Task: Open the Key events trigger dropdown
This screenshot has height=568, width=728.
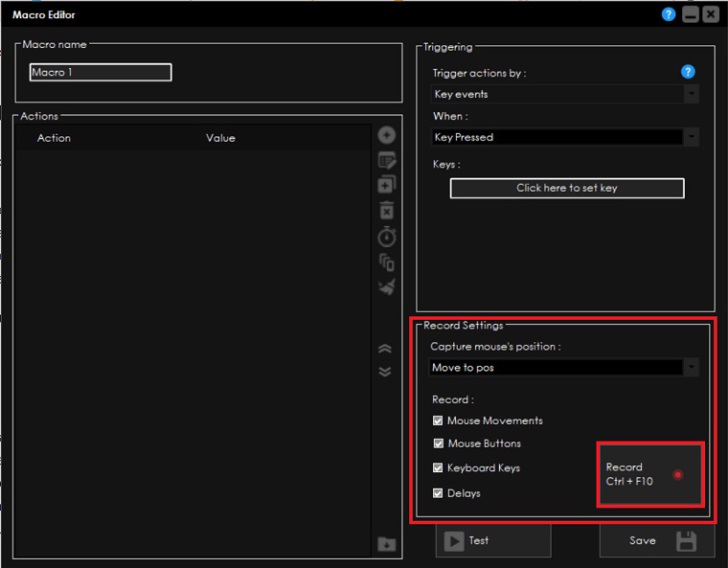Action: click(x=564, y=94)
